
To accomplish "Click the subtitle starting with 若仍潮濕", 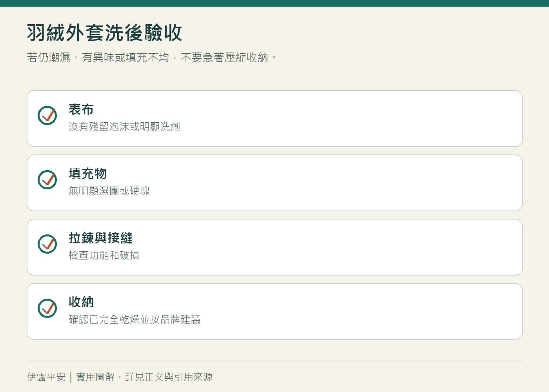I will pyautogui.click(x=152, y=58).
